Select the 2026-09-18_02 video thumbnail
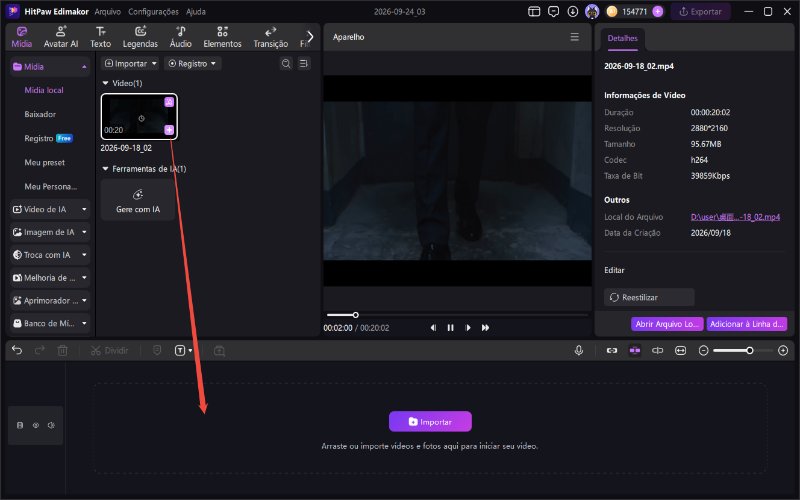This screenshot has height=500, width=800. [139, 116]
